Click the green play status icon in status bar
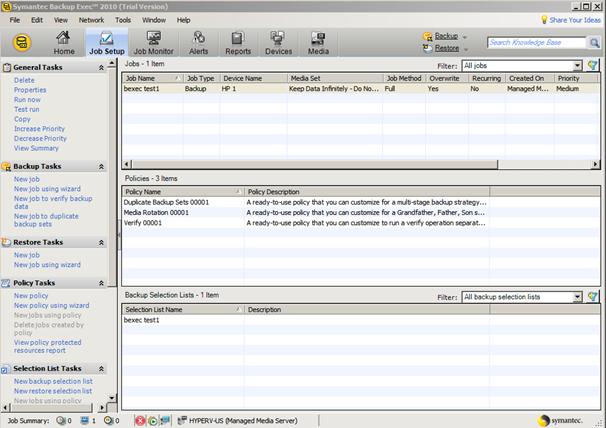This screenshot has height=428, width=606. pyautogui.click(x=153, y=421)
